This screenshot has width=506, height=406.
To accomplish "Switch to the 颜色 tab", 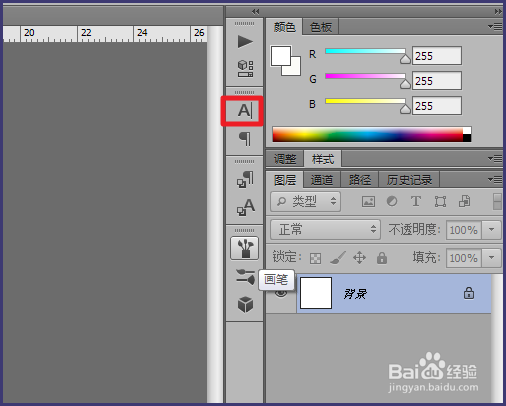I will point(284,27).
